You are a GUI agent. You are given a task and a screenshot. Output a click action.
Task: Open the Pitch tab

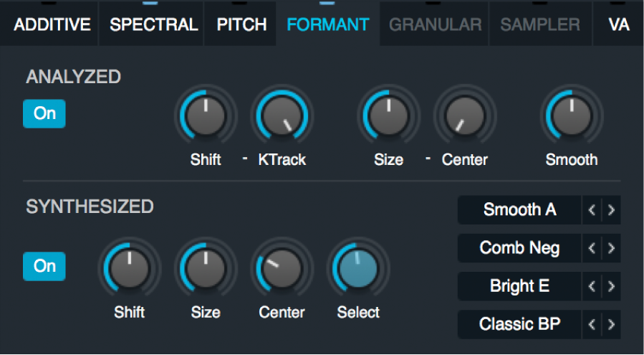click(241, 24)
